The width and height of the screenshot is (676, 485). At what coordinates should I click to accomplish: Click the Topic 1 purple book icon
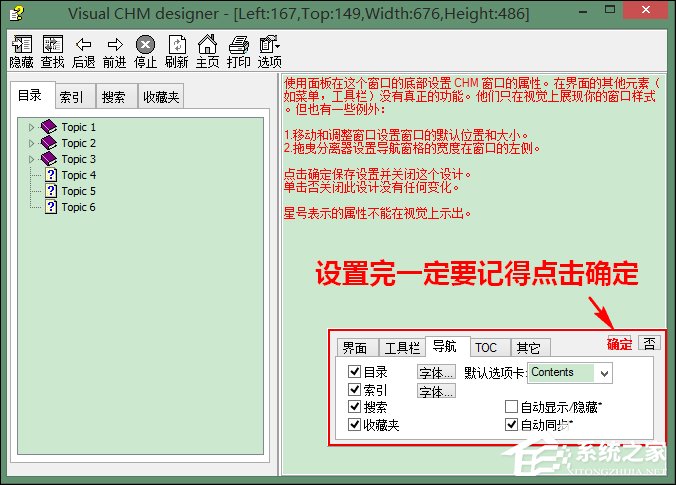coord(49,127)
